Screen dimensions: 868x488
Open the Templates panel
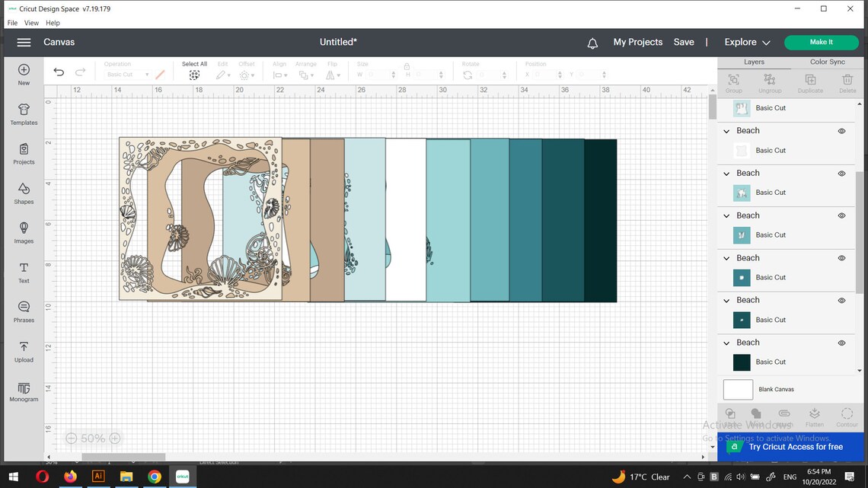click(x=24, y=109)
